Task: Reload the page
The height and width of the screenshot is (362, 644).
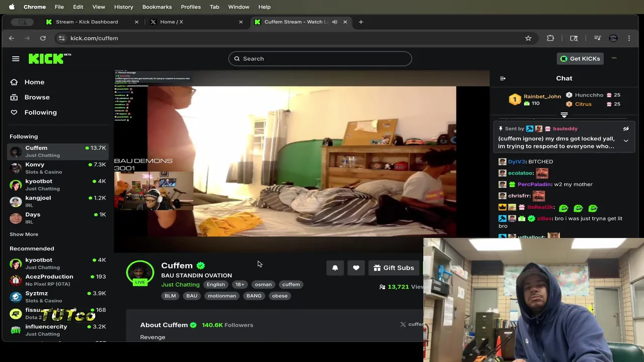Action: [43, 38]
